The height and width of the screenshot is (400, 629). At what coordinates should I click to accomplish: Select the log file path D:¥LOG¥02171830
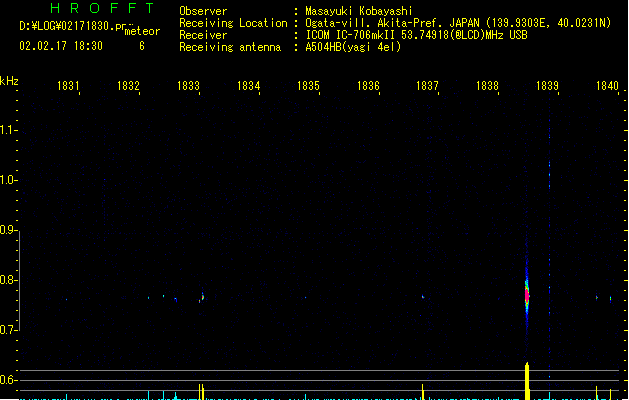67,26
